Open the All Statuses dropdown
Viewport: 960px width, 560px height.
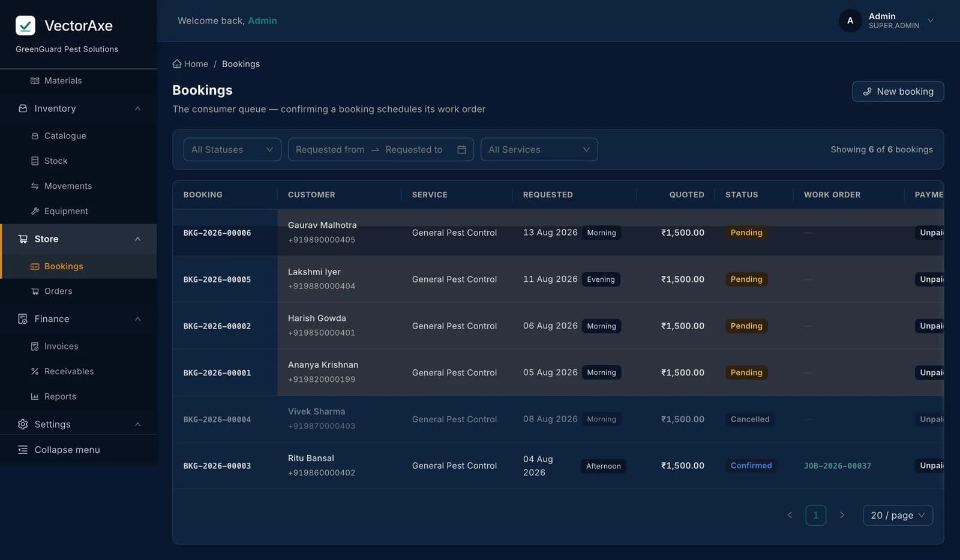[x=232, y=150]
